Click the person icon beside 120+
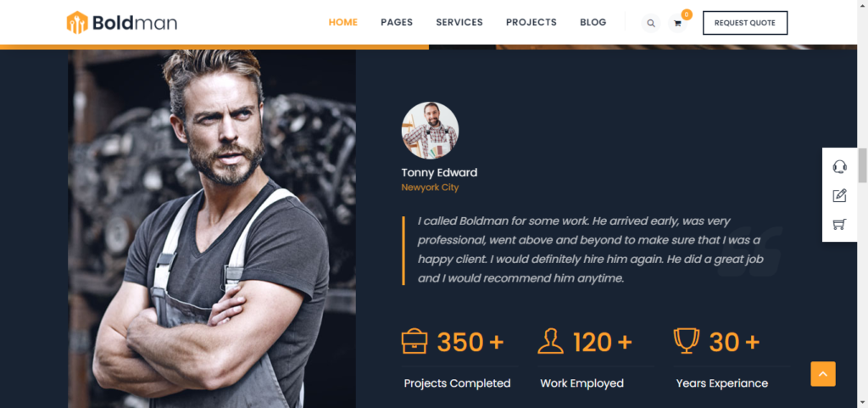This screenshot has width=868, height=408. point(550,342)
